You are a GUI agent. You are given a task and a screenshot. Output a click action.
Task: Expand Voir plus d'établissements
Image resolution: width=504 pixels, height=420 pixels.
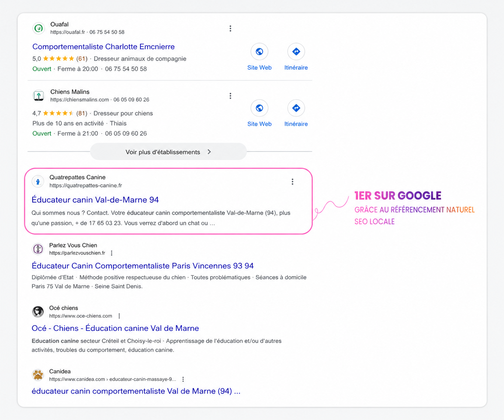[x=168, y=152]
